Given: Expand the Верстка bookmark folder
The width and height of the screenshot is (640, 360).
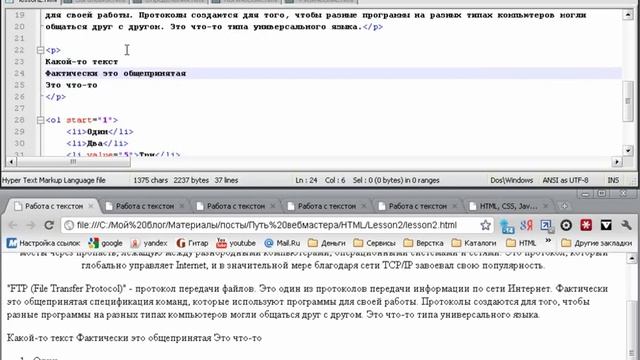Looking at the screenshot, I should (x=424, y=243).
